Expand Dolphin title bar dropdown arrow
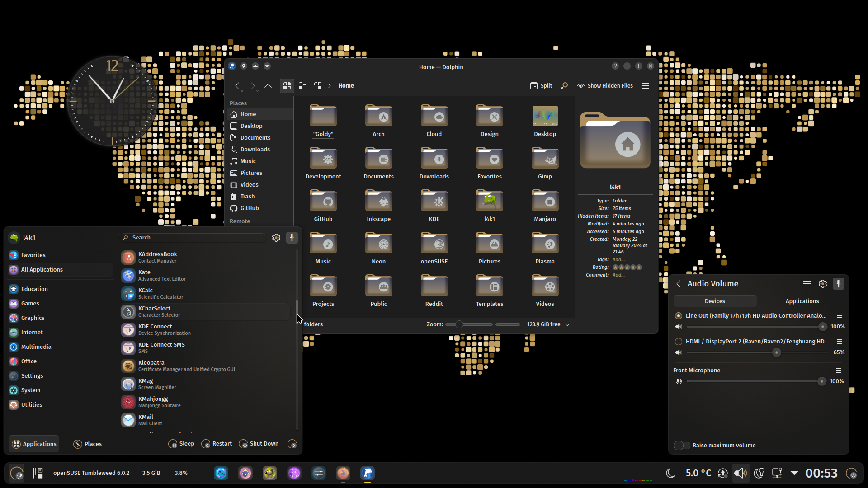 point(267,66)
